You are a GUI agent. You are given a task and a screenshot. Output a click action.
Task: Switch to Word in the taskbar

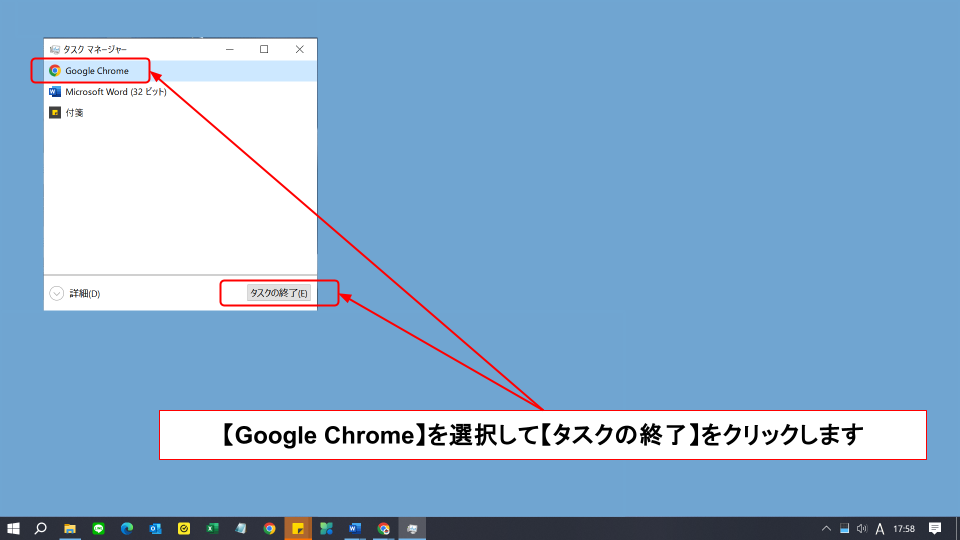tap(355, 528)
